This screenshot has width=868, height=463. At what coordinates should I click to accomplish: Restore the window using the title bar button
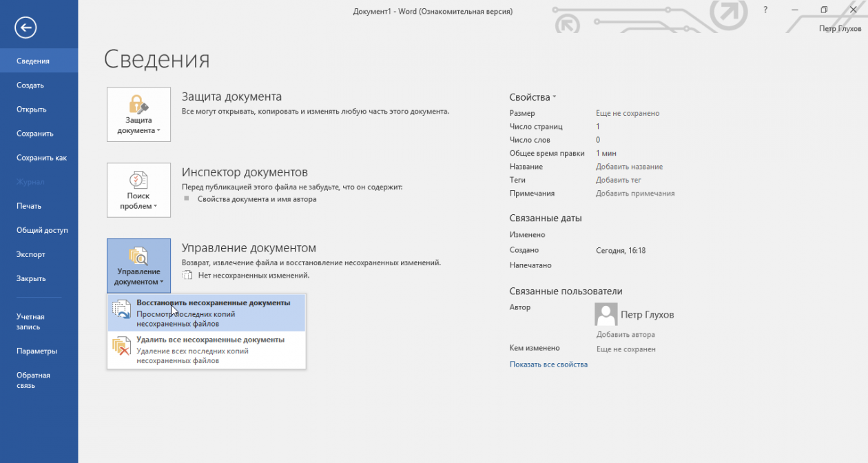tap(824, 10)
